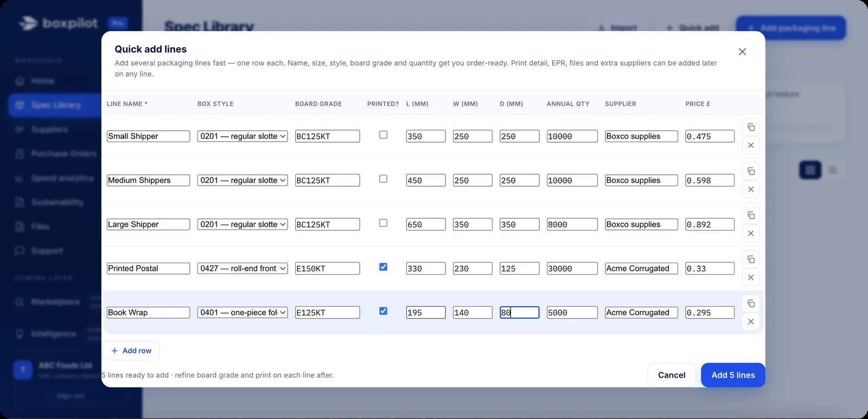Screen dimensions: 868x419
Task: Click Add row button
Action: coord(131,351)
